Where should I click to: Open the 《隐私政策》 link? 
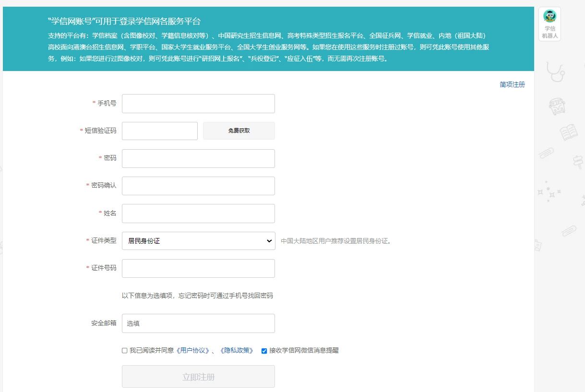click(x=236, y=351)
